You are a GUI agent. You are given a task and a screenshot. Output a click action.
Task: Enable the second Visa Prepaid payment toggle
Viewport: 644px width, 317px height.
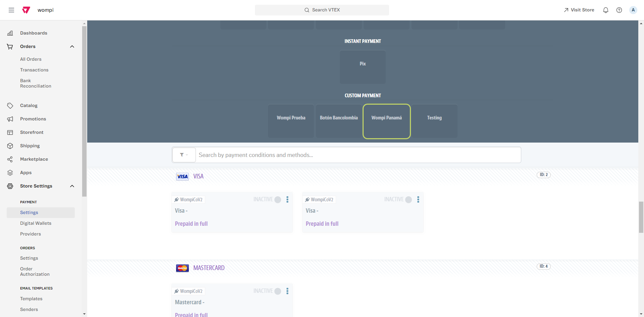(409, 200)
